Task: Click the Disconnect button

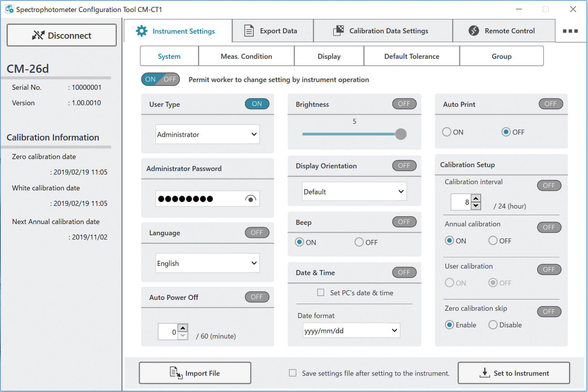Action: tap(62, 35)
